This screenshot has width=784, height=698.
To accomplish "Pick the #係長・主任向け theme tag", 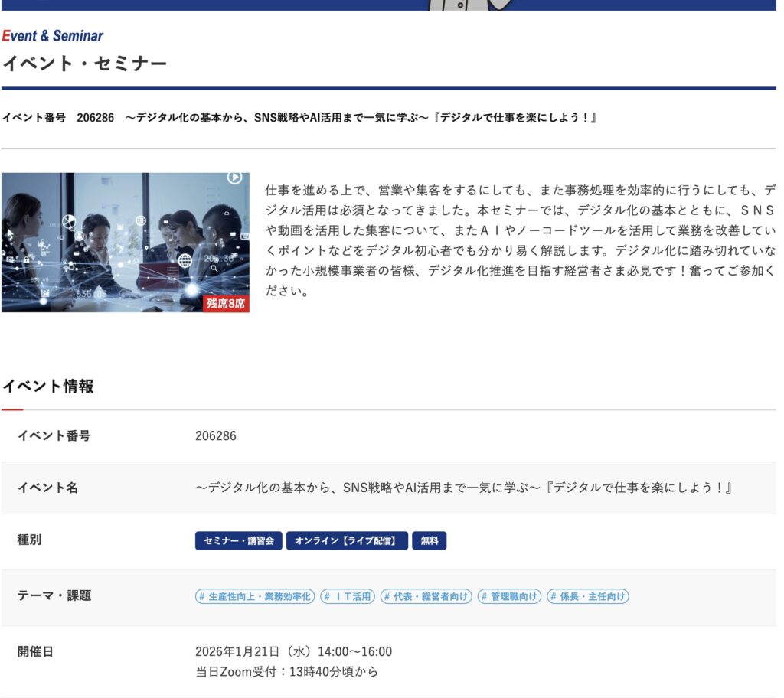I will click(588, 596).
